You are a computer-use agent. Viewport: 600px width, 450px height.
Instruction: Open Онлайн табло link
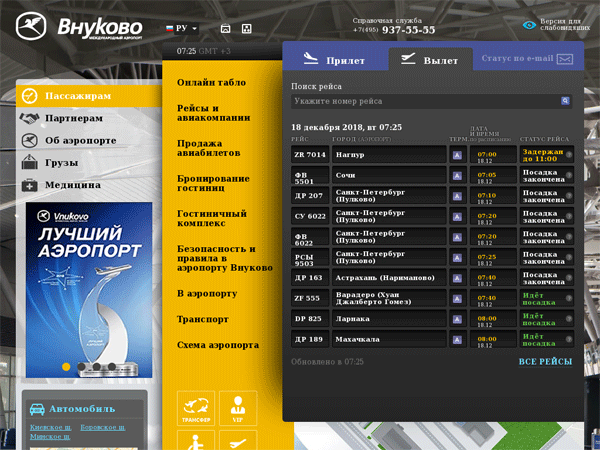tap(211, 82)
